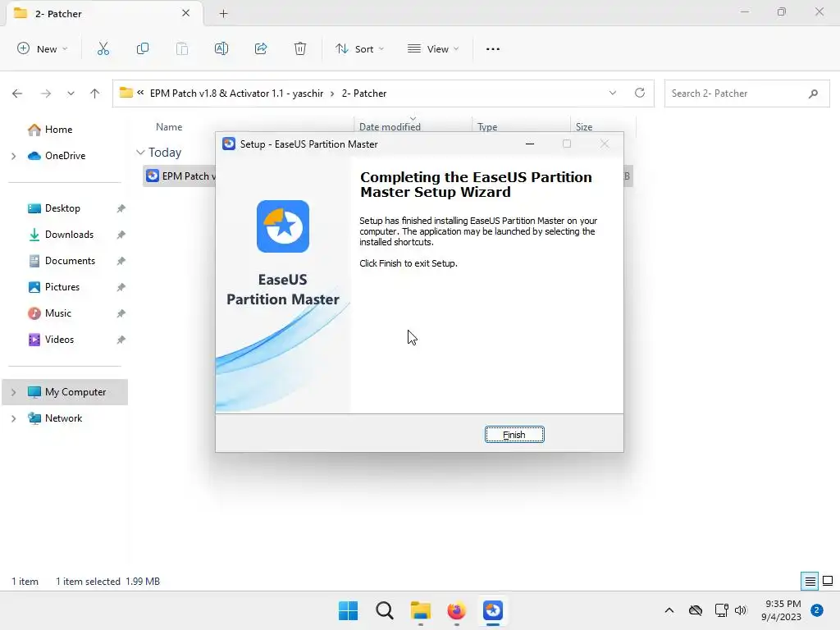Unpin Desktop using its pin icon
This screenshot has height=630, width=840.
coord(121,208)
